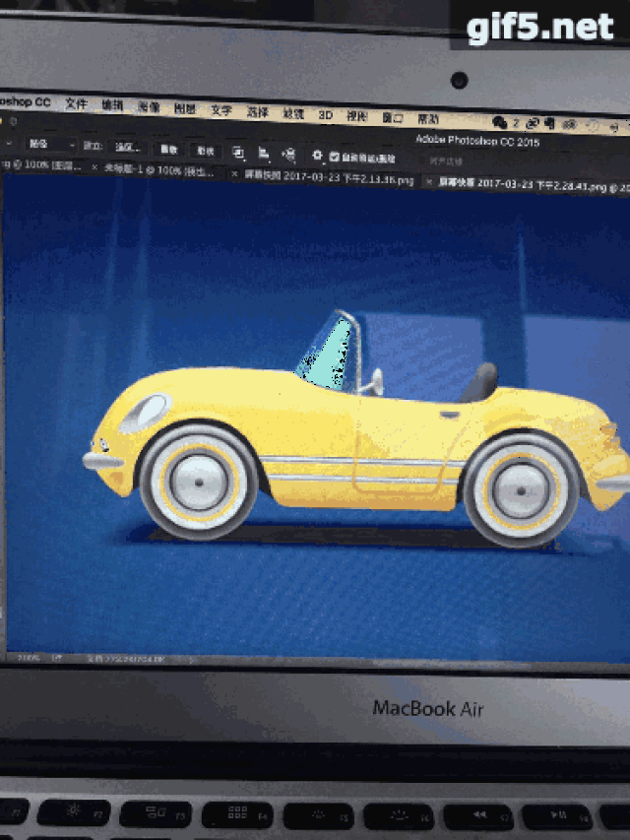Open the 图像 menu
Screen dimensions: 630x840
tap(149, 107)
